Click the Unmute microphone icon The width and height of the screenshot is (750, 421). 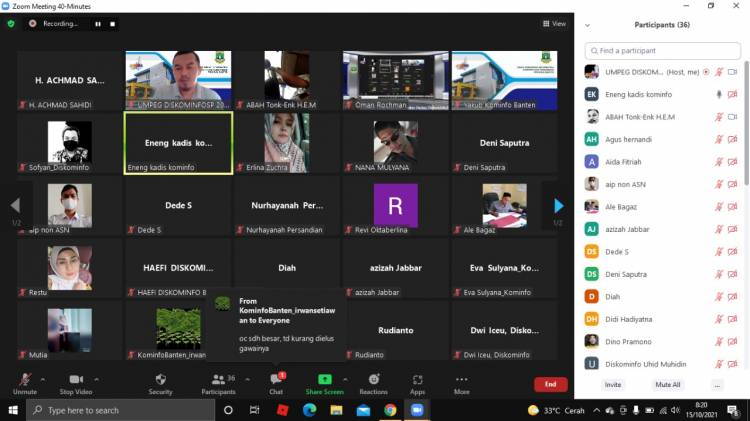pyautogui.click(x=25, y=380)
